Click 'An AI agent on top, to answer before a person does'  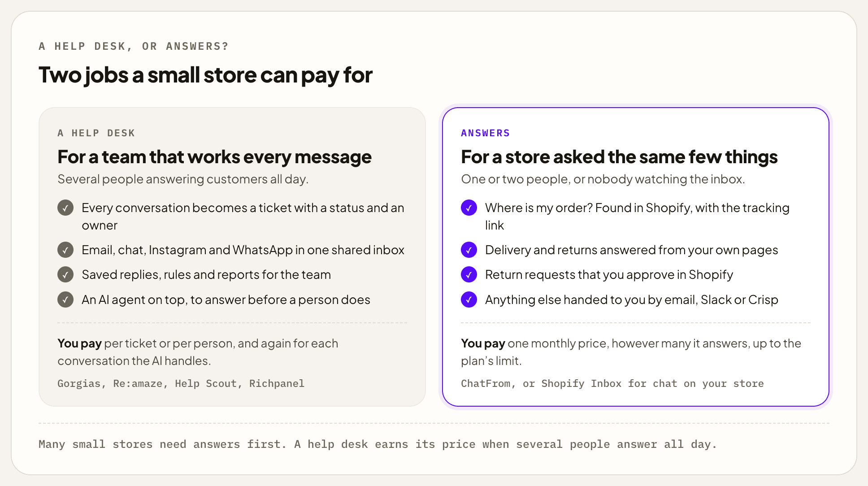(x=226, y=299)
